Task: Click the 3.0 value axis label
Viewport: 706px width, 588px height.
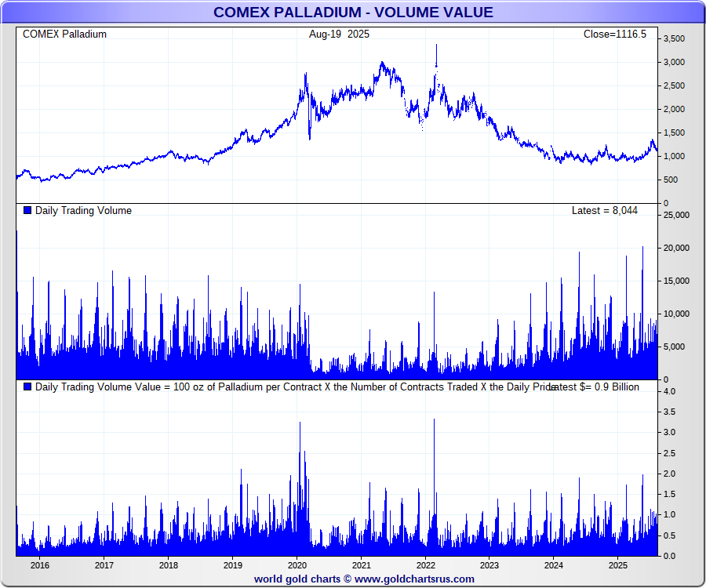Action: click(670, 432)
